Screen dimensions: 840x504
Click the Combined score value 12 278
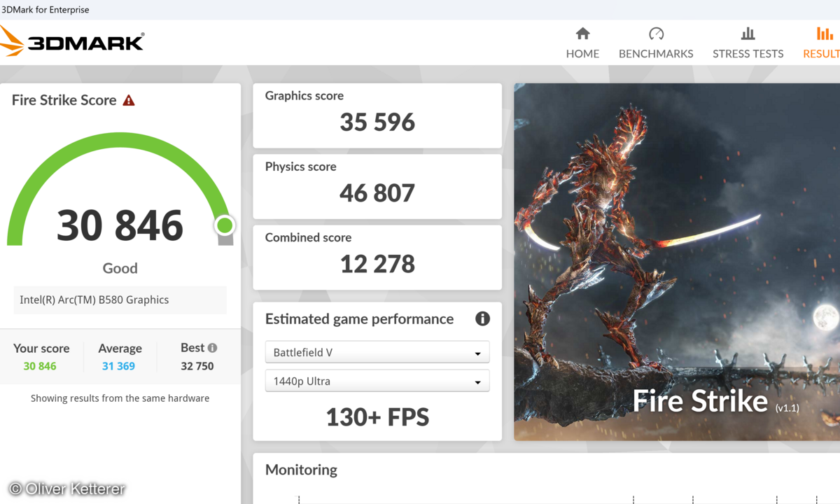(x=377, y=264)
